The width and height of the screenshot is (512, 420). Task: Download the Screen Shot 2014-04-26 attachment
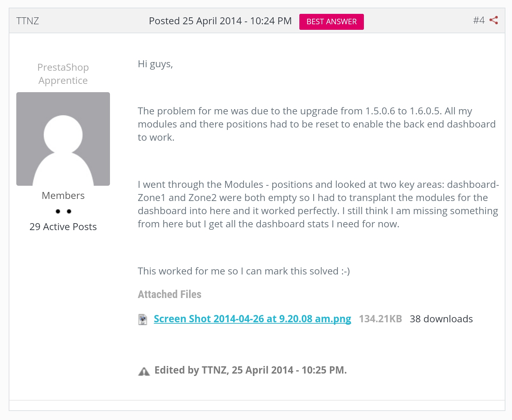(x=252, y=319)
